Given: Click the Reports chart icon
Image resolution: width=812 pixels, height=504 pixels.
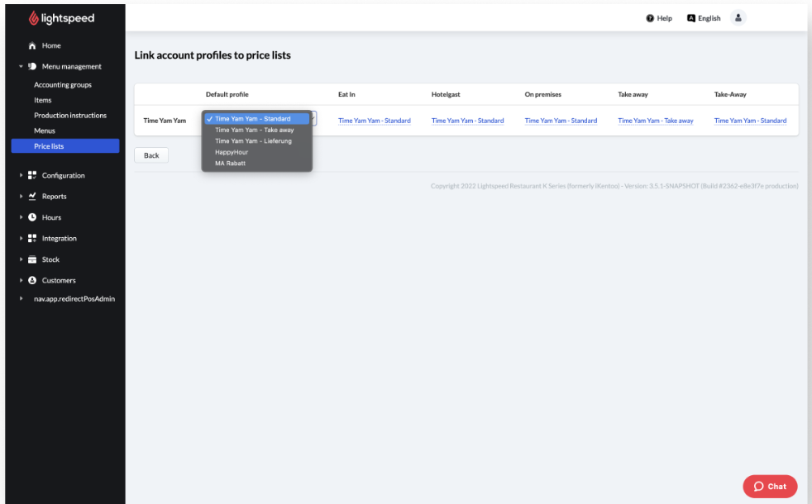Looking at the screenshot, I should (32, 197).
